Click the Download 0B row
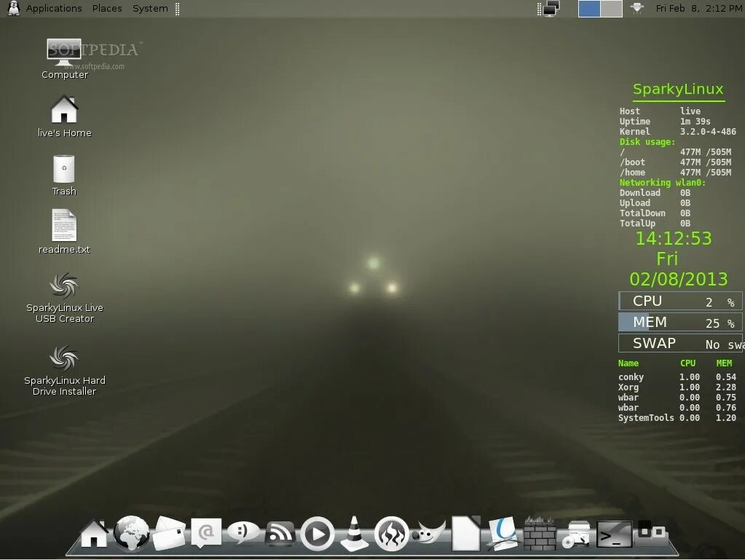The image size is (745, 560). coord(655,193)
